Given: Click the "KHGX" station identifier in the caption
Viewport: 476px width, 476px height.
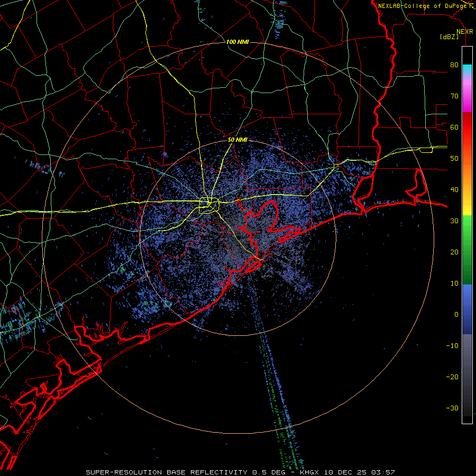Looking at the screenshot, I should point(309,472).
